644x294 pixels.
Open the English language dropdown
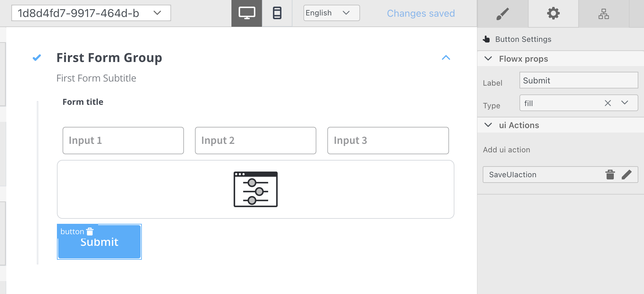pos(331,13)
